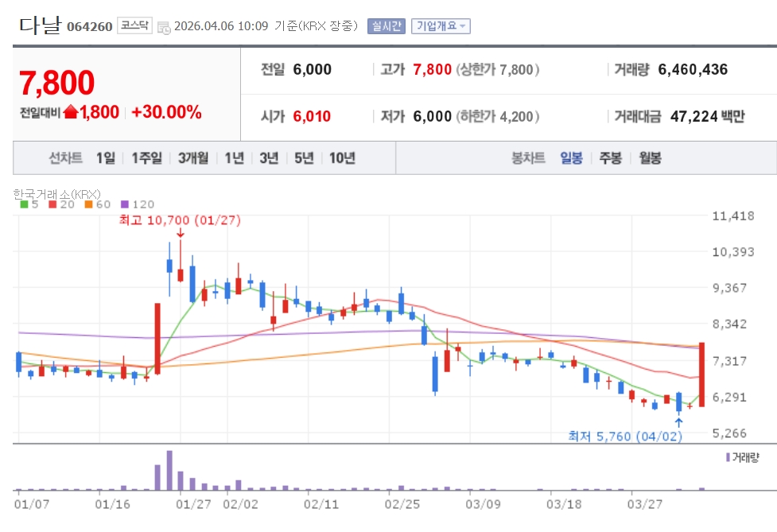Select the 10년 chart range
Screen dimensions: 777x532
(343, 158)
